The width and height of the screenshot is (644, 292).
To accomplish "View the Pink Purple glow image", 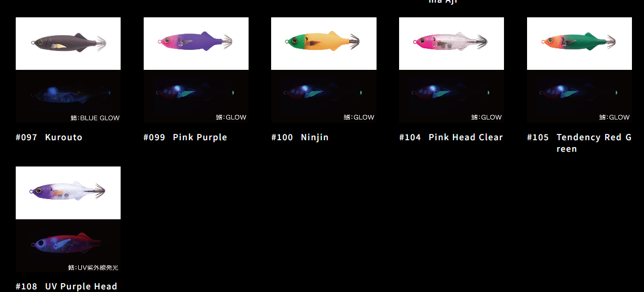I will pos(196,96).
